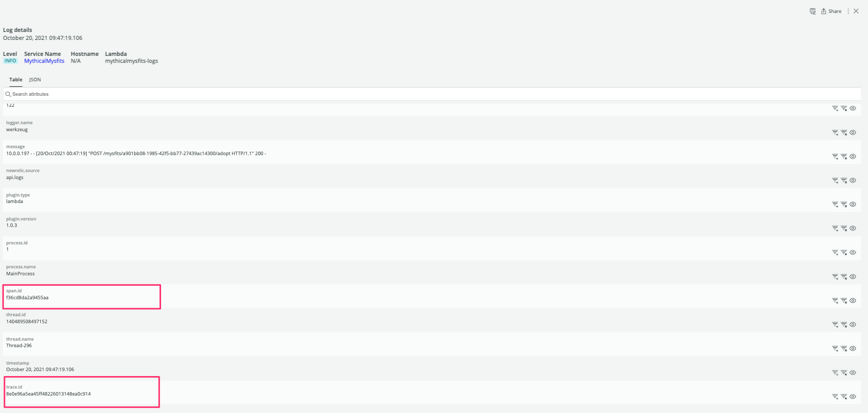Add newrelic.source filter with filter-plus icon
The height and width of the screenshot is (413, 868).
835,181
